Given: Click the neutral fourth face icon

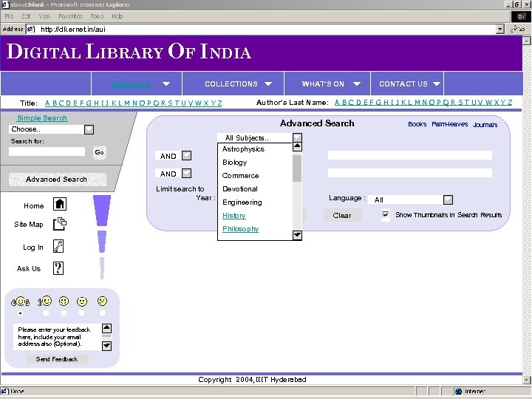Looking at the screenshot, I should click(x=82, y=301).
